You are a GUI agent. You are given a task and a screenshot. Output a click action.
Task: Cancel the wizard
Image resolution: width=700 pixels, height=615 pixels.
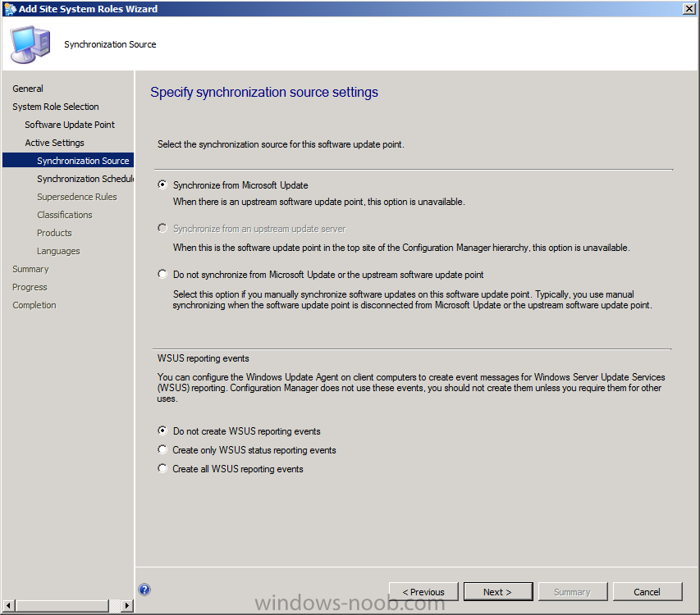point(647,592)
